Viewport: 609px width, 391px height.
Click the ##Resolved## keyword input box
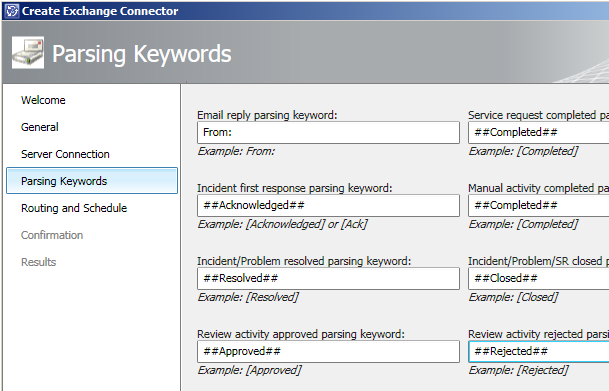[328, 278]
